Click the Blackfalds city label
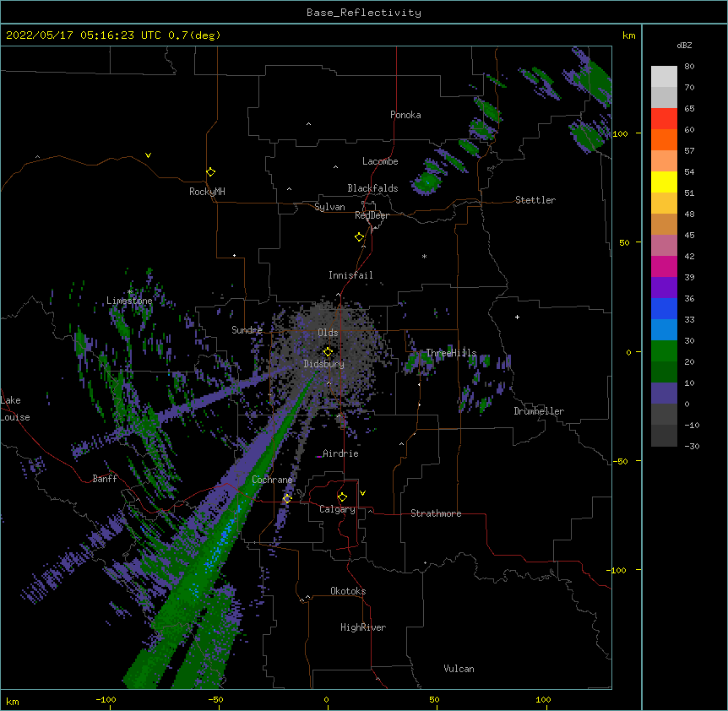728x711 pixels. point(372,188)
